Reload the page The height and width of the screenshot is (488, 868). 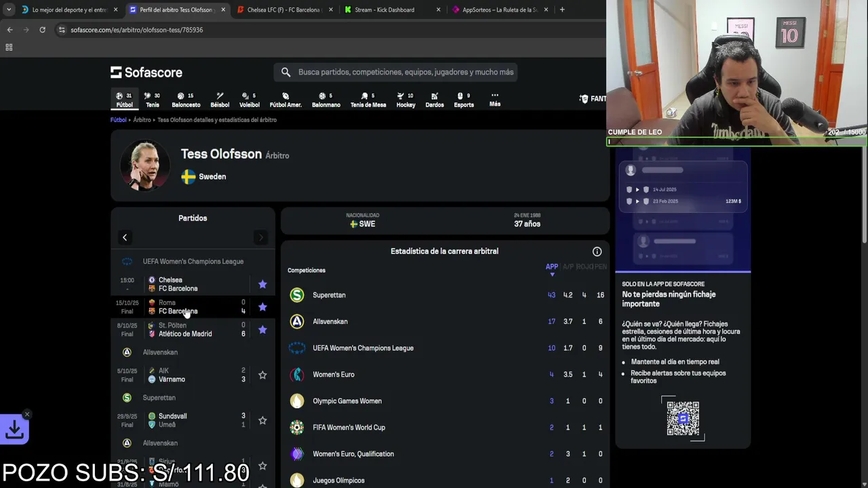42,30
